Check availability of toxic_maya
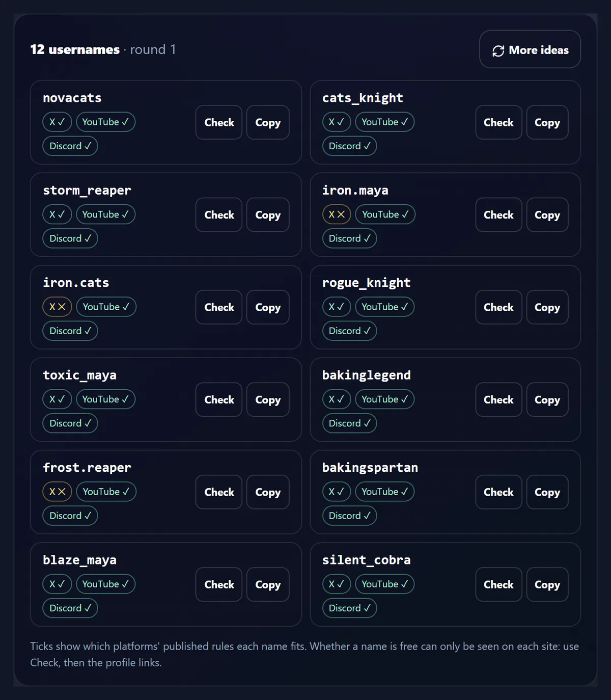The width and height of the screenshot is (611, 700). click(219, 400)
